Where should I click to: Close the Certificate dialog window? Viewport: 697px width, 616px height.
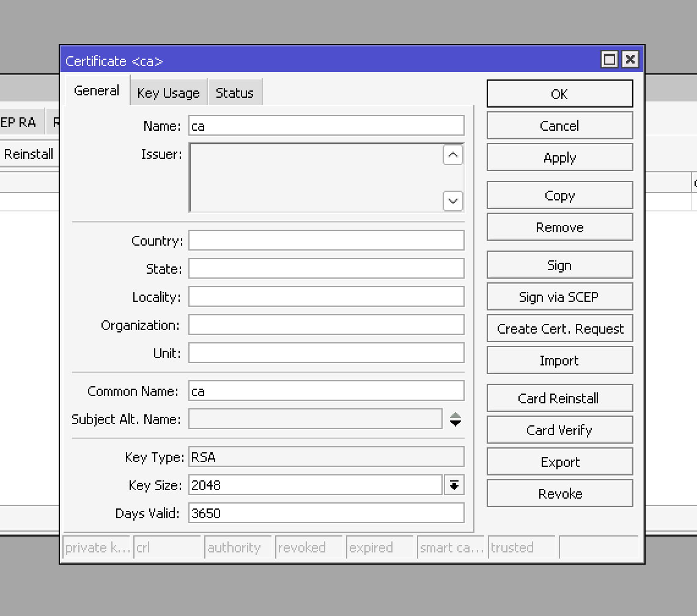pyautogui.click(x=630, y=59)
